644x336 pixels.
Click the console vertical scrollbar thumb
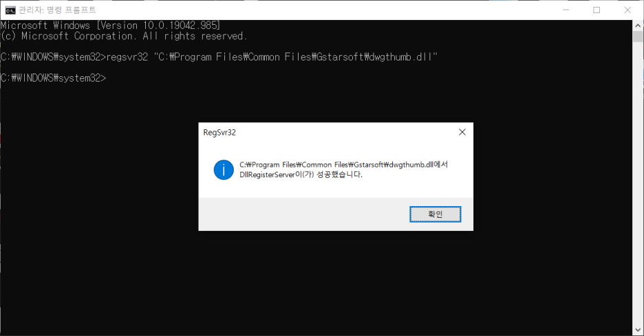[638, 36]
